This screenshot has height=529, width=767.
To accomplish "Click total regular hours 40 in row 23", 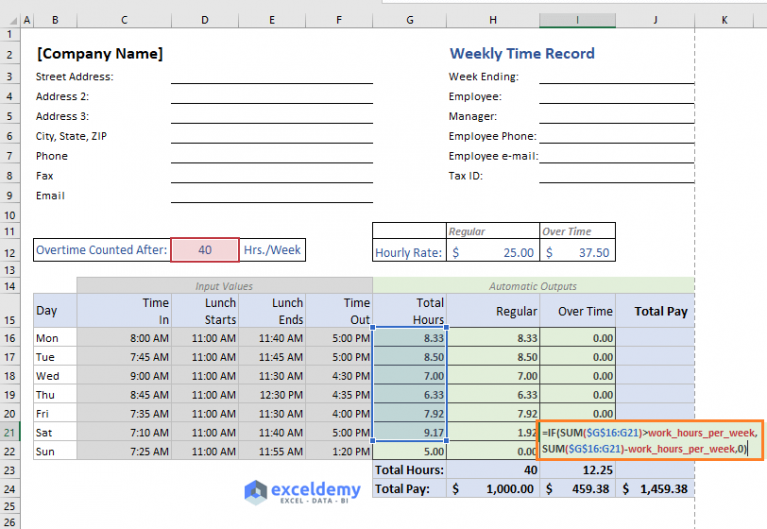I will pos(493,470).
